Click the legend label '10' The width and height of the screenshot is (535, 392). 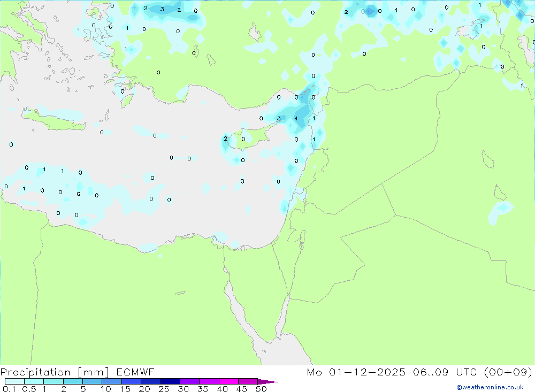(x=106, y=389)
